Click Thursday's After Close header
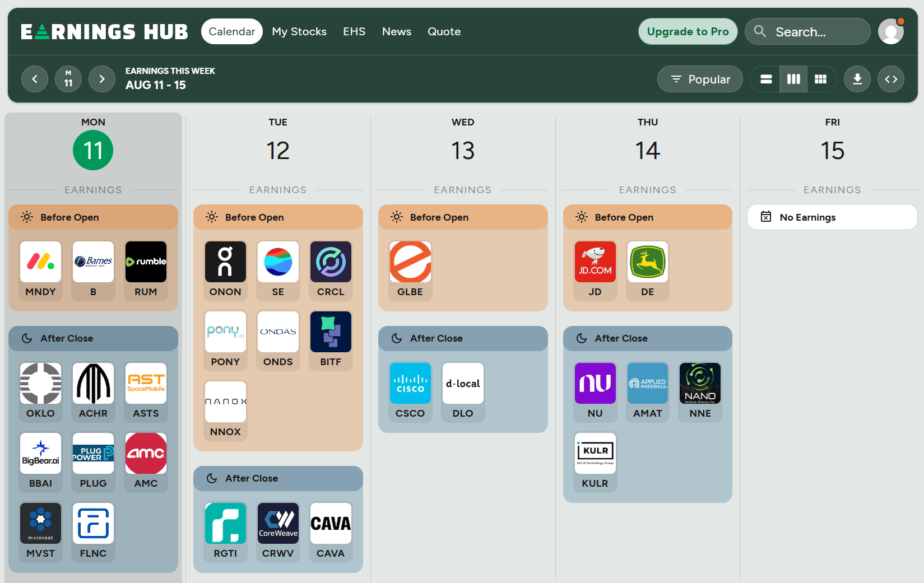 click(x=648, y=338)
